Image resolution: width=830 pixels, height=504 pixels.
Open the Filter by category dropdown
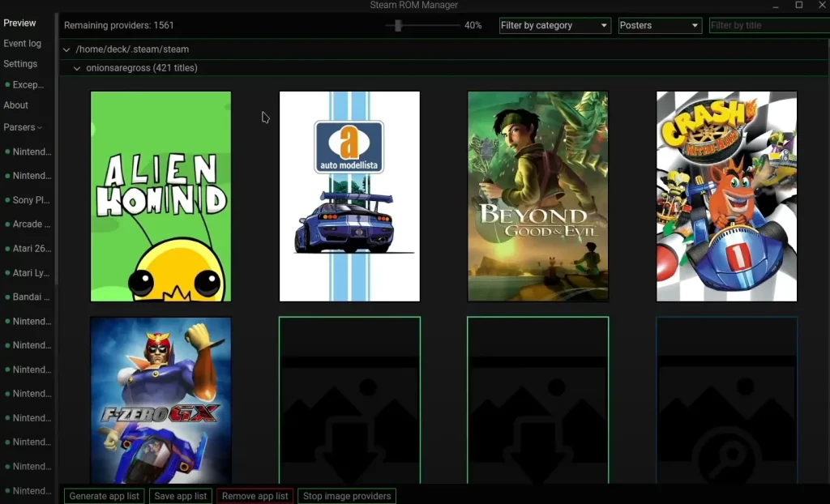point(554,25)
